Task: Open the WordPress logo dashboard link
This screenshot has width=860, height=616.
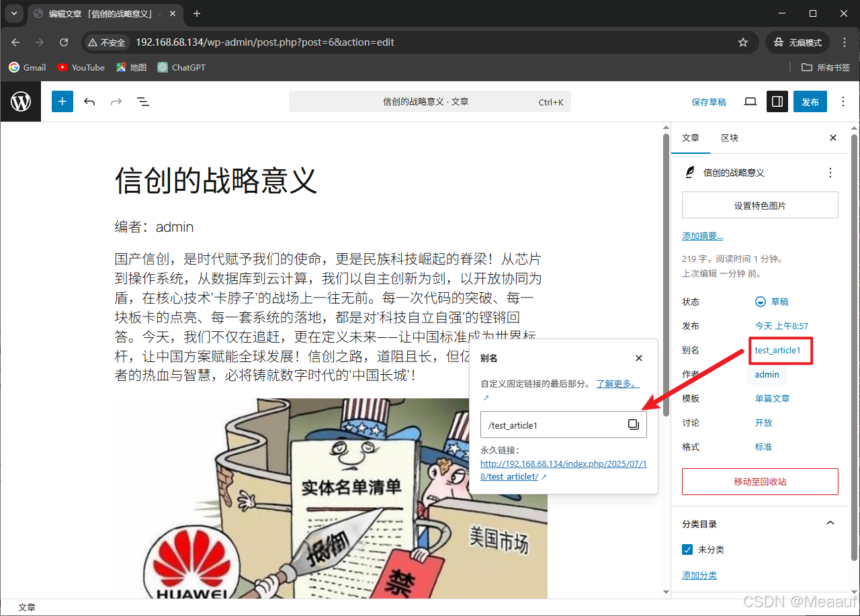Action: 21,101
